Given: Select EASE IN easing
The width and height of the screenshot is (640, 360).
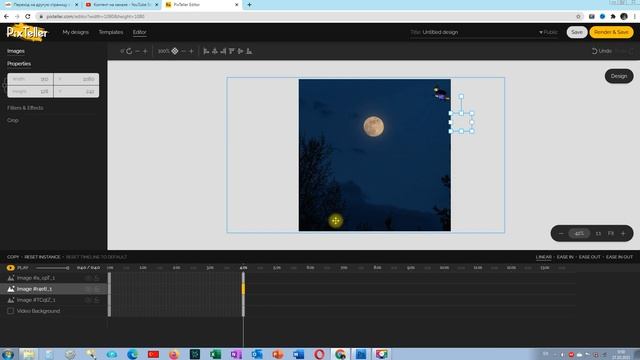Looking at the screenshot, I should click(x=565, y=257).
